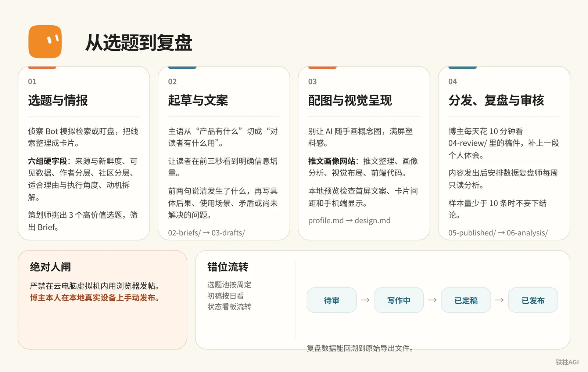The height and width of the screenshot is (372, 588).
Task: Click the line 严禁在云电脑虚拟机内用浏览器发帖。
Action: [95, 286]
